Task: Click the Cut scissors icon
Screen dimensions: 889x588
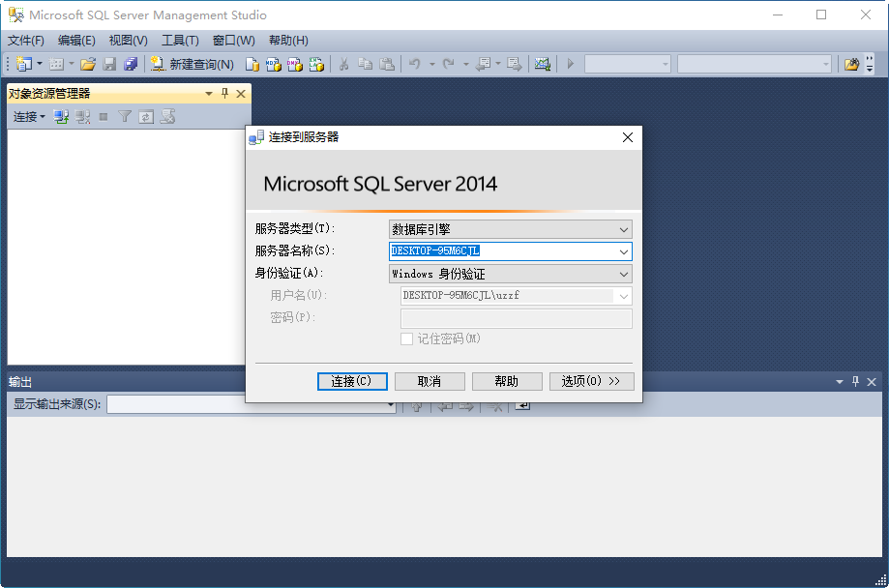Action: [x=343, y=64]
